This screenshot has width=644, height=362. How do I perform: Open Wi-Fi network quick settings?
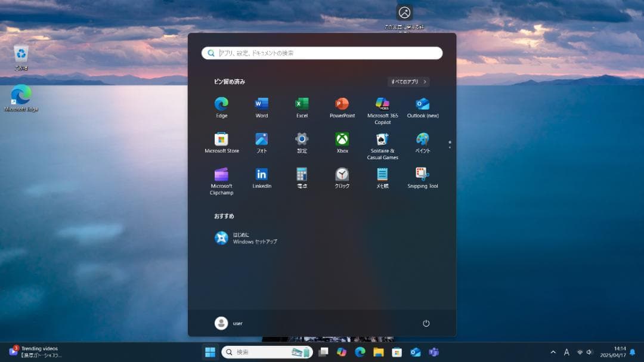580,352
